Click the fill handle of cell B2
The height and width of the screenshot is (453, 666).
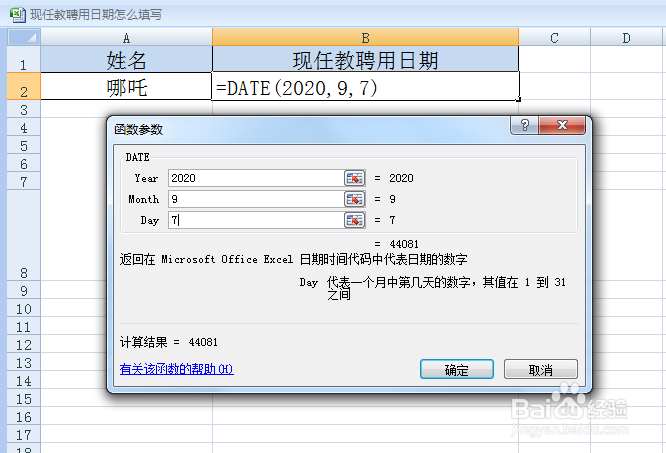pyautogui.click(x=518, y=100)
